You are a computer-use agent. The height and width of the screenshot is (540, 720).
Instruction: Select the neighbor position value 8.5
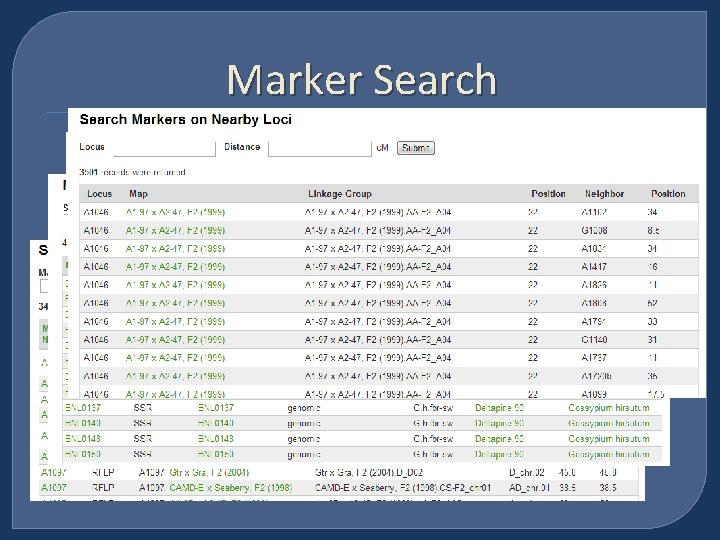(653, 231)
